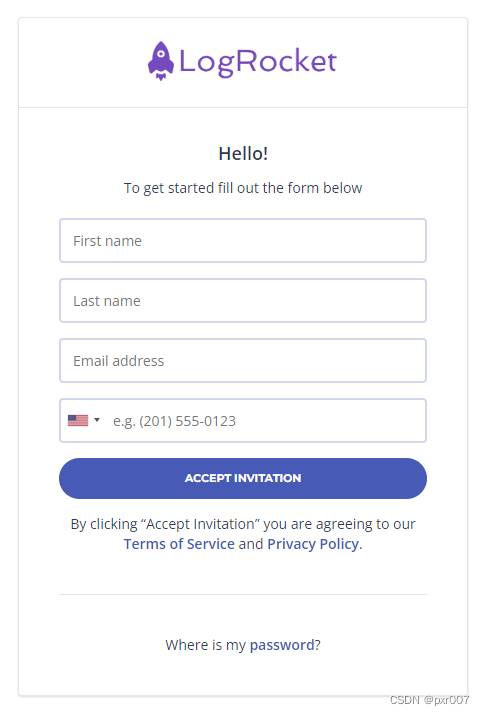The width and height of the screenshot is (485, 715).
Task: Click the 'Where is my' text
Action: pyautogui.click(x=206, y=645)
